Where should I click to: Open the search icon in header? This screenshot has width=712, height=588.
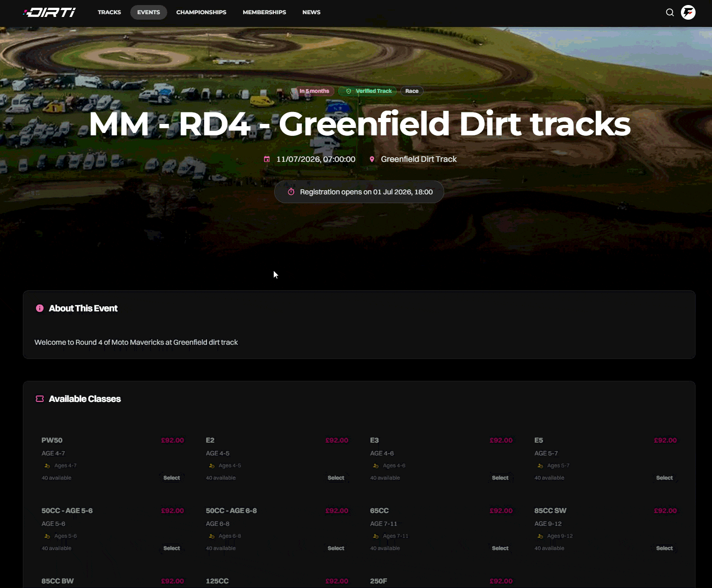(670, 12)
